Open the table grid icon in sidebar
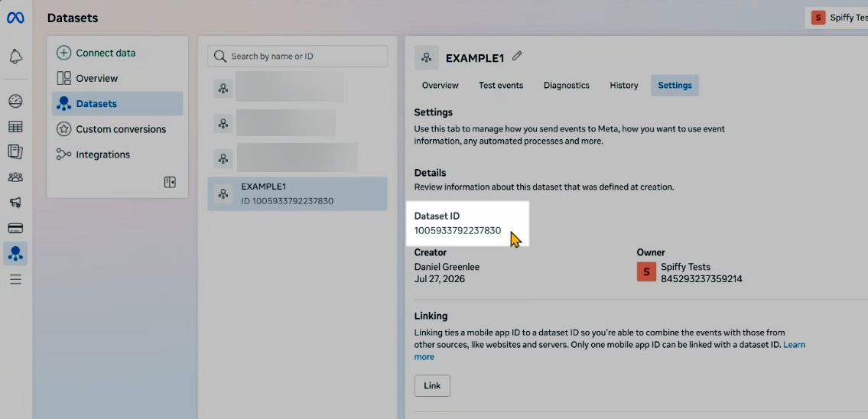 15,127
